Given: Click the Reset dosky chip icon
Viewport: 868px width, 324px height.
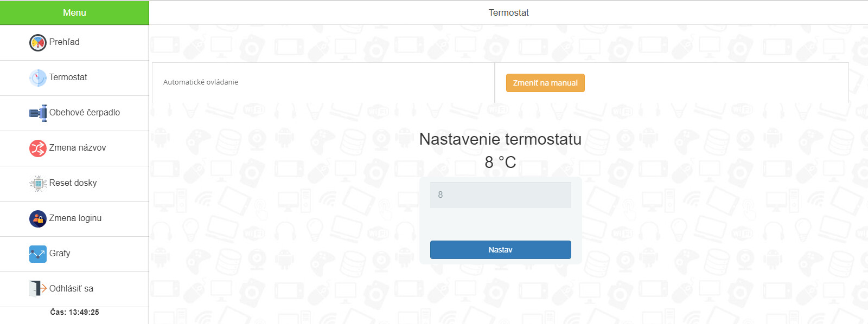Looking at the screenshot, I should click(38, 183).
